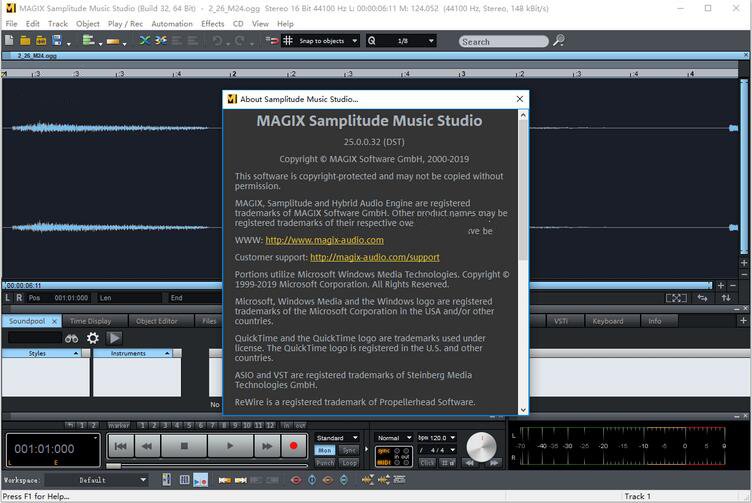The image size is (752, 503).
Task: Open project using the yellow folder icon
Action: (x=25, y=41)
